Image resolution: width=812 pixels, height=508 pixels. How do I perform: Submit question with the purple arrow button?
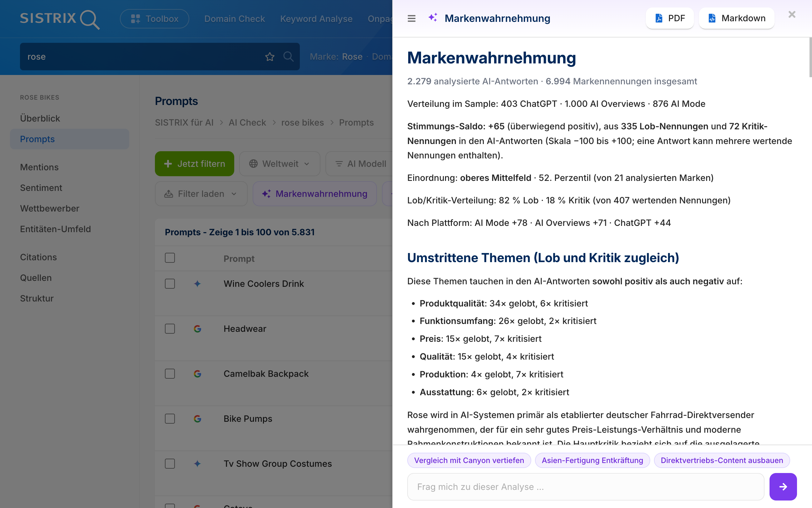(x=783, y=487)
